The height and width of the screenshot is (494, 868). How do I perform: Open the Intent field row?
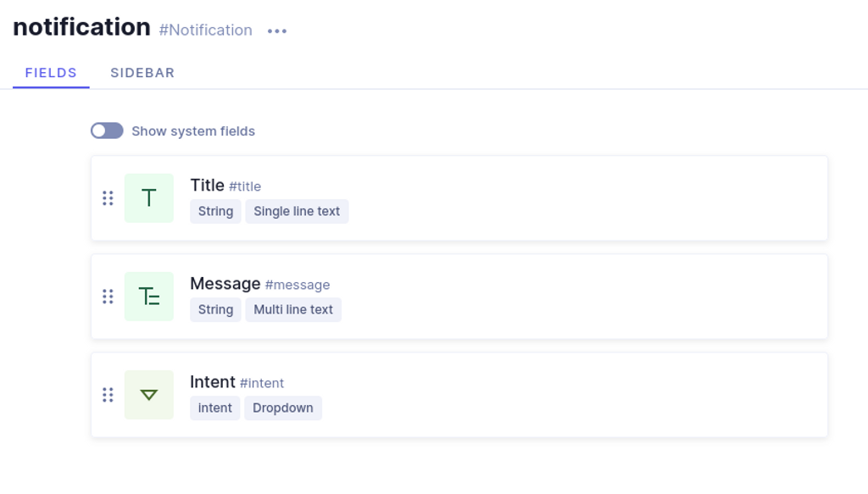(x=459, y=395)
